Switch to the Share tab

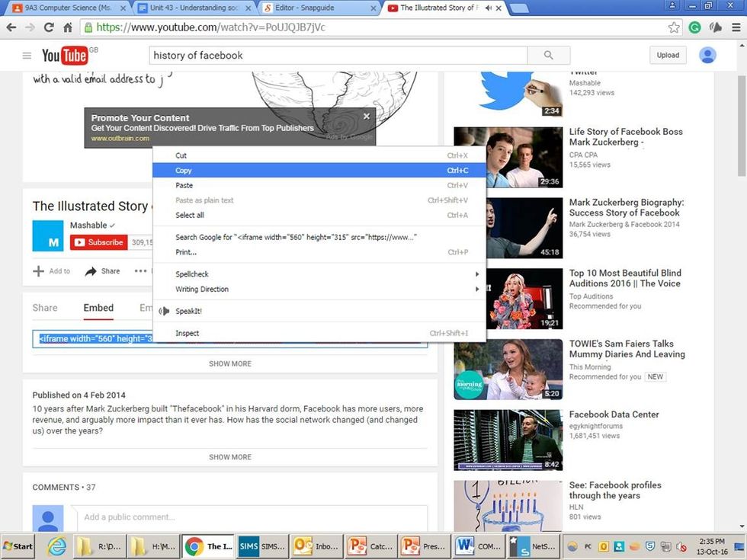click(45, 308)
